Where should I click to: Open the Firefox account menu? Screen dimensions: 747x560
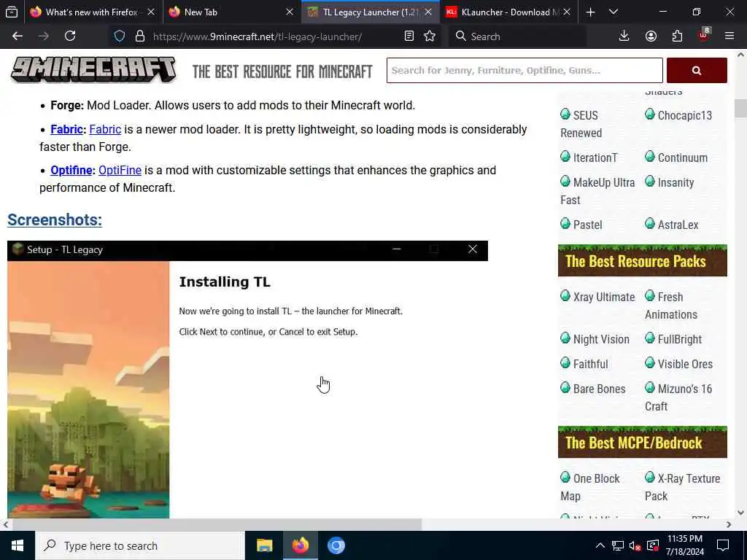pyautogui.click(x=651, y=36)
